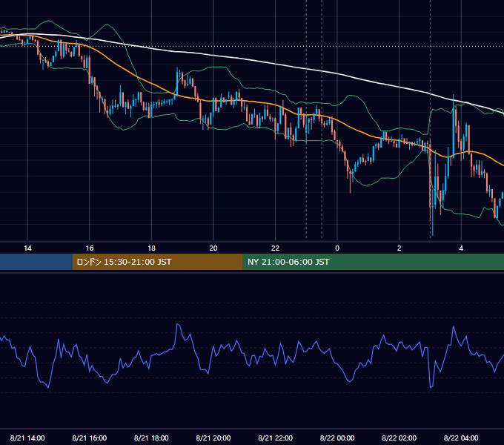Click the blue session bar before ロンドン
This screenshot has width=504, height=445.
(x=36, y=262)
